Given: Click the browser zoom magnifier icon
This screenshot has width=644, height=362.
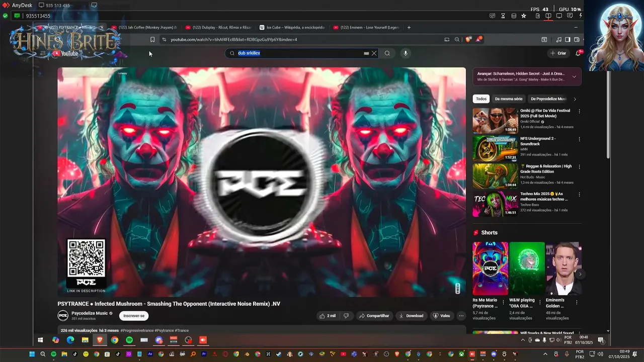Looking at the screenshot, I should [457, 40].
